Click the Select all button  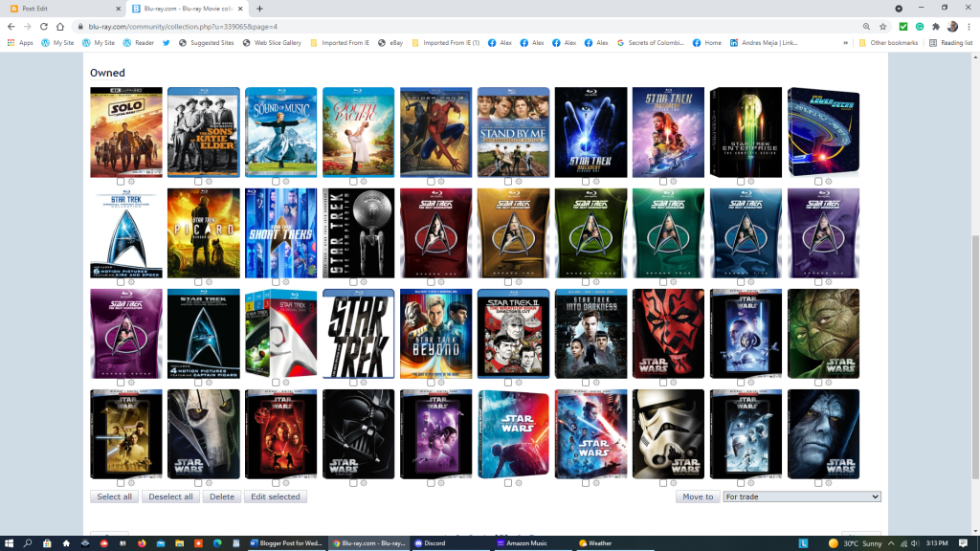pos(115,496)
